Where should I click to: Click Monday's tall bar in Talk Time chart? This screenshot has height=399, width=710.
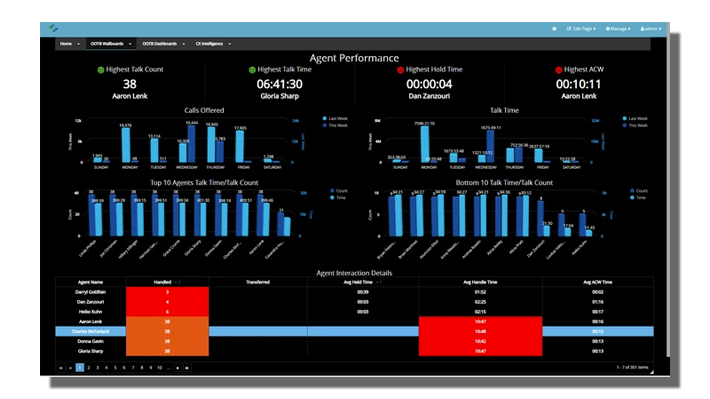coord(424,144)
